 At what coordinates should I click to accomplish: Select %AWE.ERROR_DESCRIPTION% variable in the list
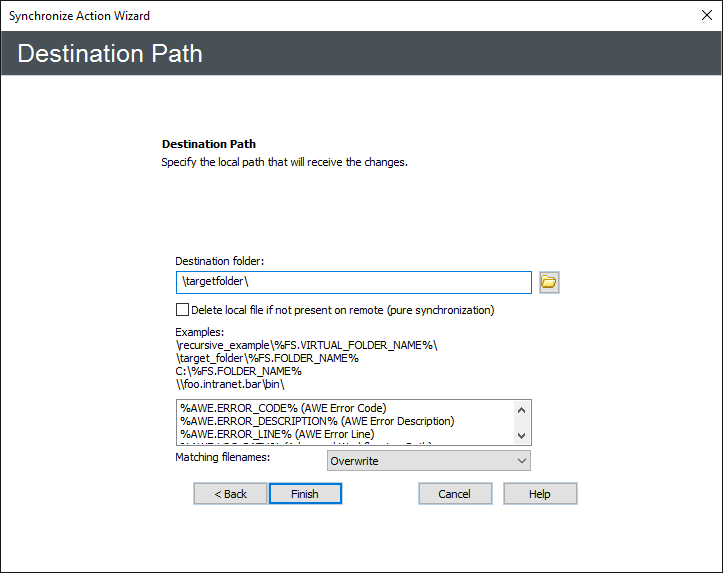point(316,421)
